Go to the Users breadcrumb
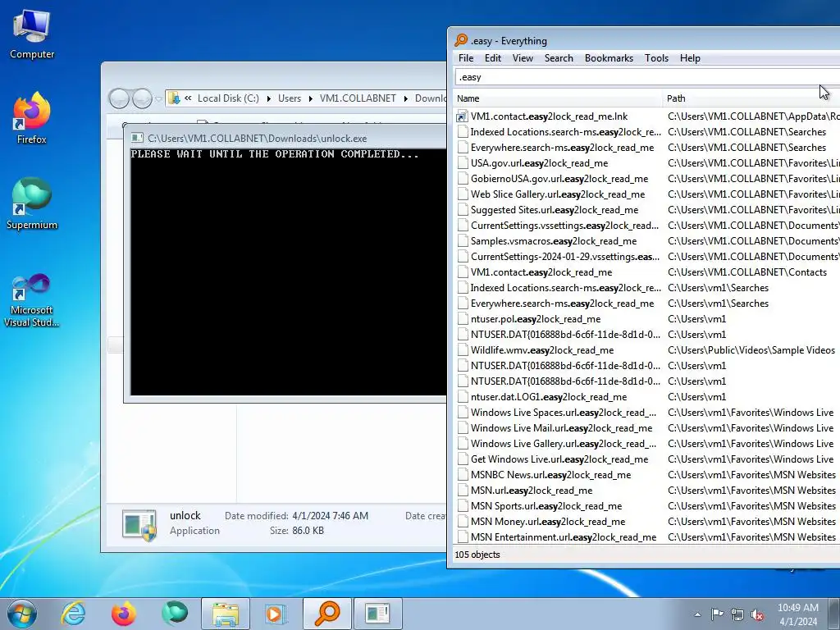840x630 pixels. (x=290, y=98)
